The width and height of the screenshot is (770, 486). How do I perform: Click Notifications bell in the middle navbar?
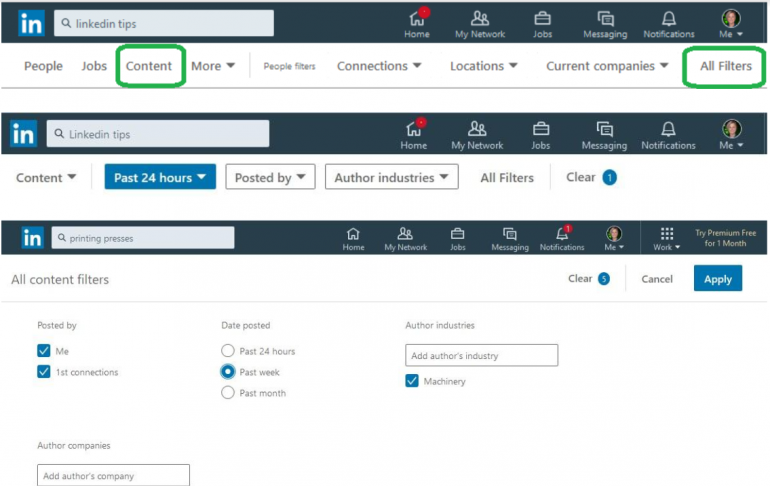pos(668,129)
